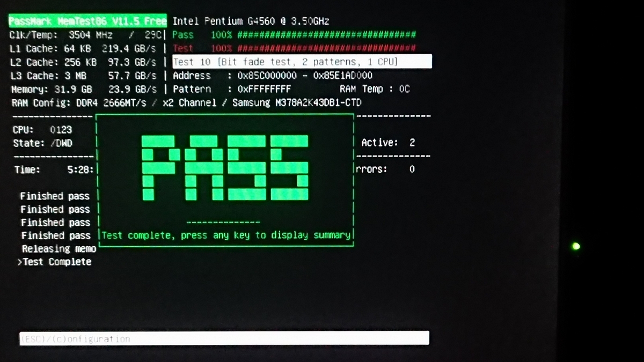644x362 pixels.
Task: Select the '>Test Complete' log entry
Action: (x=54, y=262)
